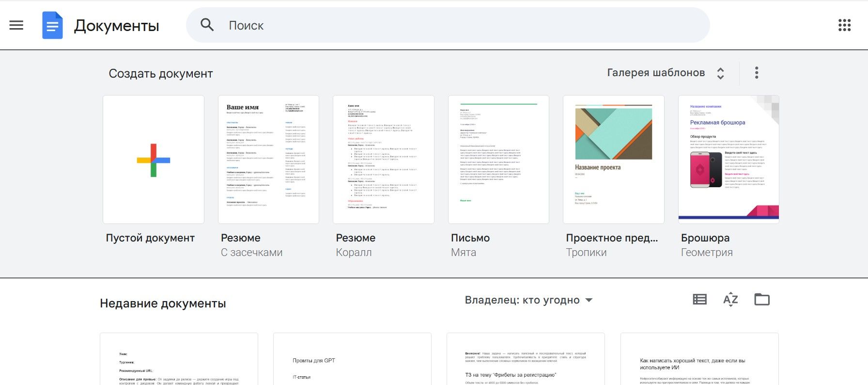Click the С засечками subtitle
Image resolution: width=868 pixels, height=385 pixels.
[251, 253]
